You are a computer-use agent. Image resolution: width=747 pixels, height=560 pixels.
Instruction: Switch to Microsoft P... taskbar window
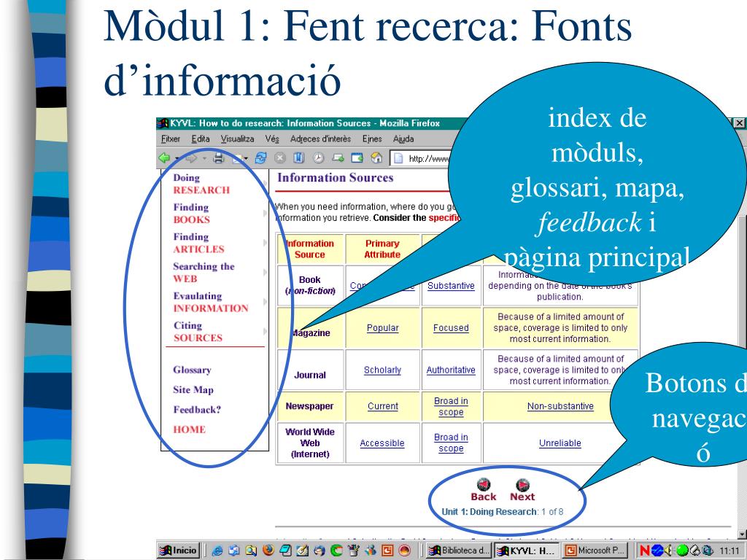click(x=595, y=551)
